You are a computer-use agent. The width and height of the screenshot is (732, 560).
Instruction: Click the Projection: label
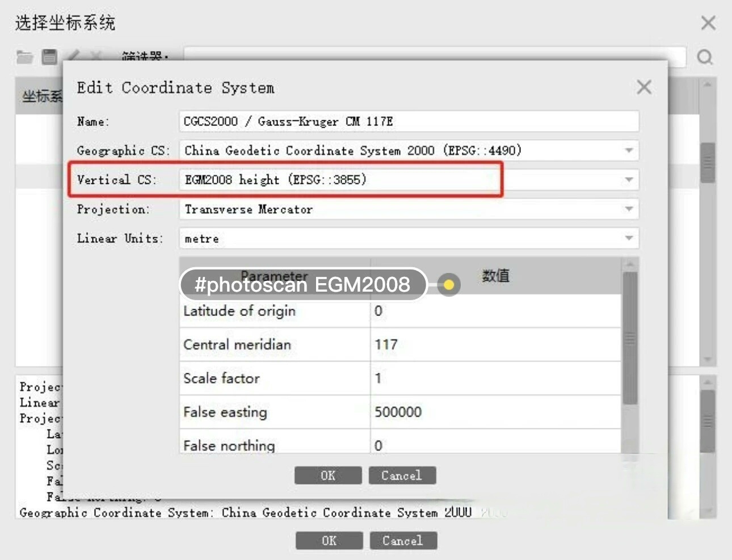113,209
